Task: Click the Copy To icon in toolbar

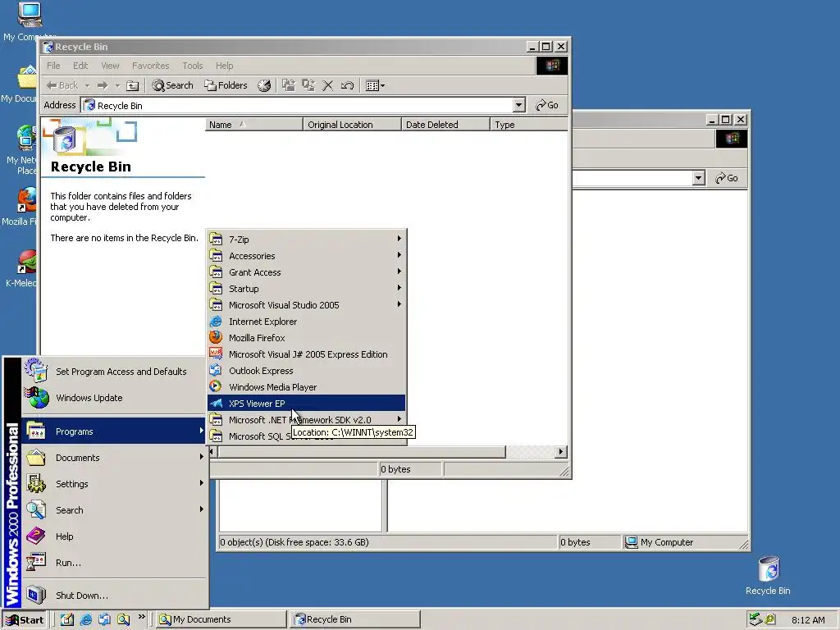Action: pyautogui.click(x=308, y=85)
